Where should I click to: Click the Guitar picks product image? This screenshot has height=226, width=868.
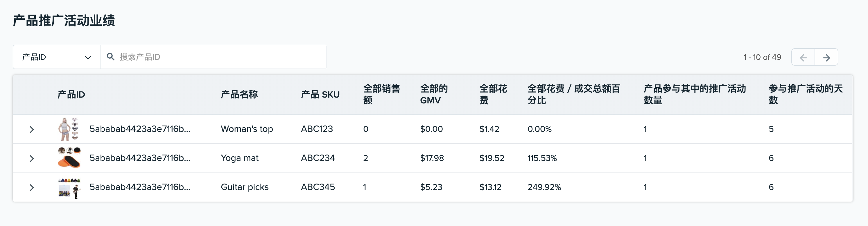click(70, 187)
